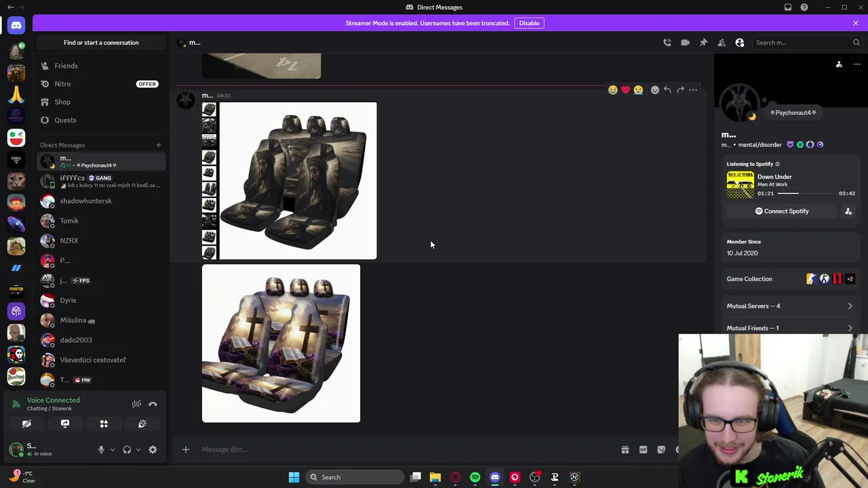This screenshot has height=488, width=868.
Task: Open pinned messages
Action: (703, 43)
